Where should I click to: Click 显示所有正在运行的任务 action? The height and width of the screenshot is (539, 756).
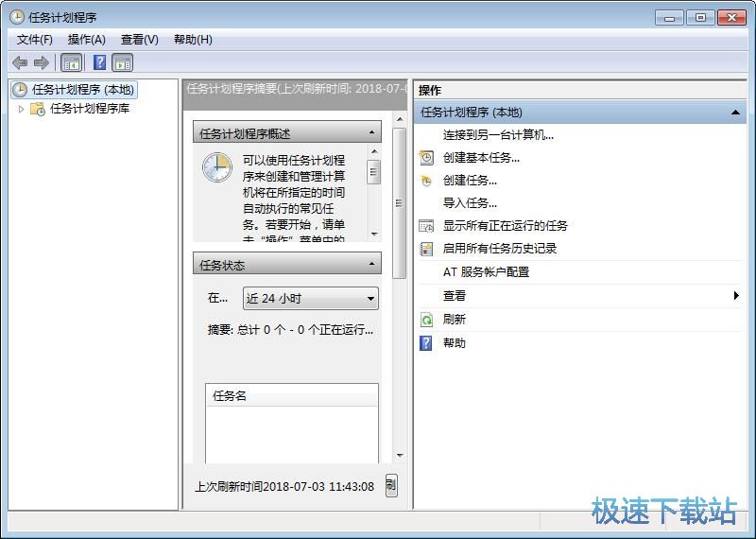click(x=506, y=226)
